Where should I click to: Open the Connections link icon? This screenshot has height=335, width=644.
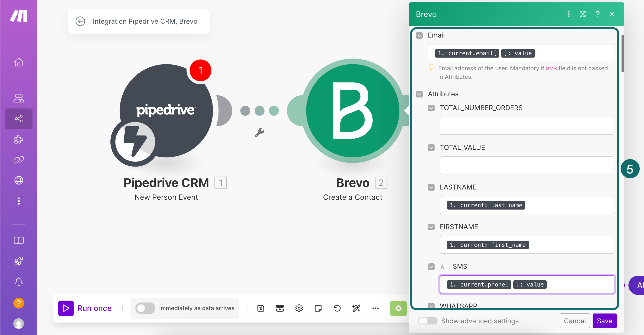click(19, 160)
